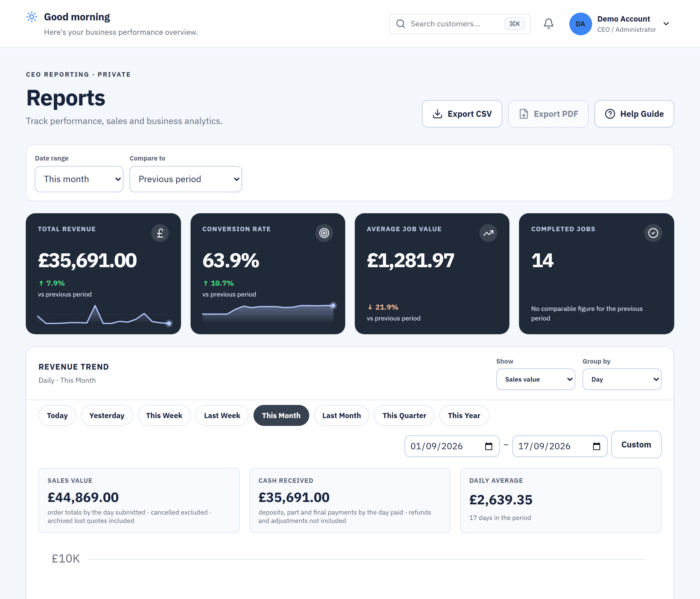Image resolution: width=700 pixels, height=599 pixels.
Task: Click the Export CSV button
Action: pos(462,114)
